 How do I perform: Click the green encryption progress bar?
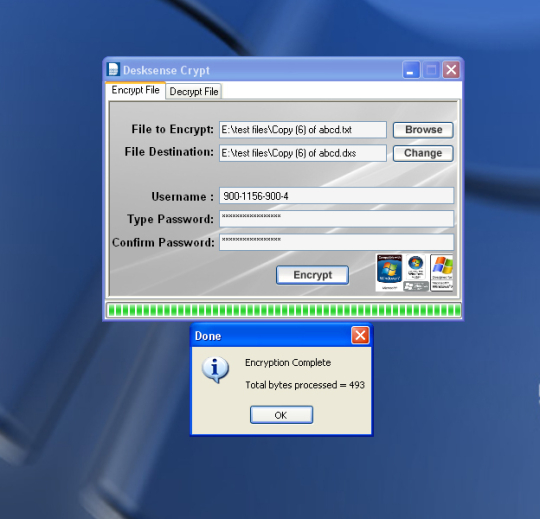pos(284,310)
